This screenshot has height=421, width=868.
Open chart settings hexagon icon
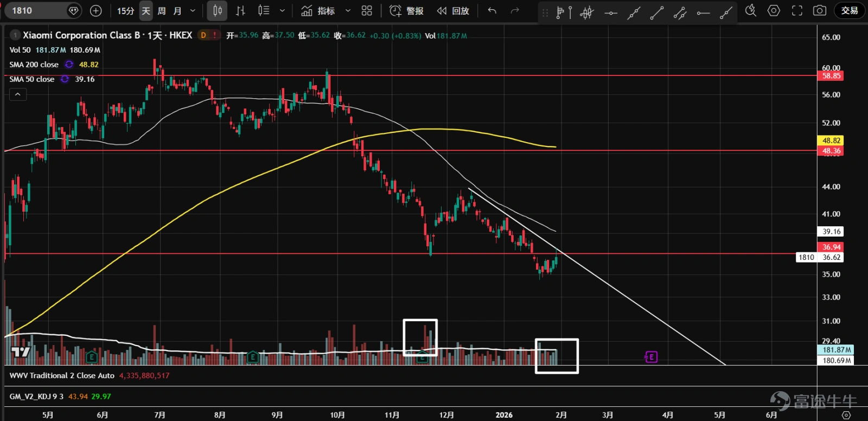774,11
